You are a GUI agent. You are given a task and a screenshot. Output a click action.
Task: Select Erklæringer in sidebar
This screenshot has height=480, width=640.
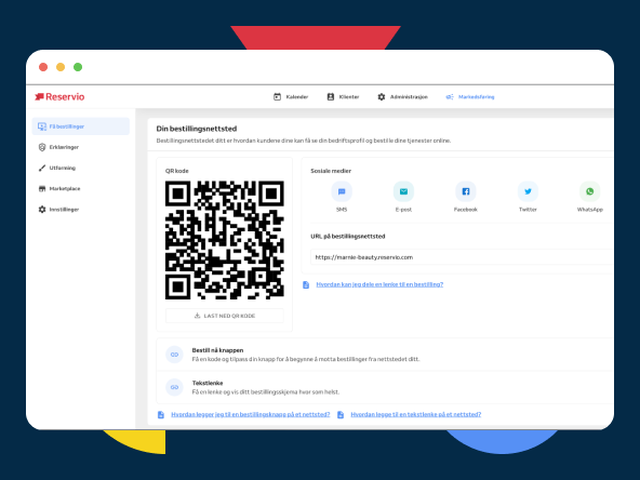pyautogui.click(x=81, y=147)
